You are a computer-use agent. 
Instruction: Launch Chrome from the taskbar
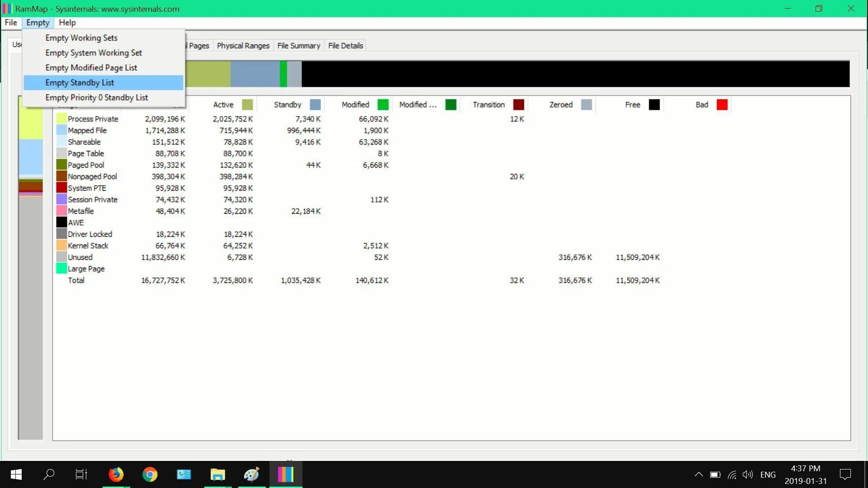150,474
